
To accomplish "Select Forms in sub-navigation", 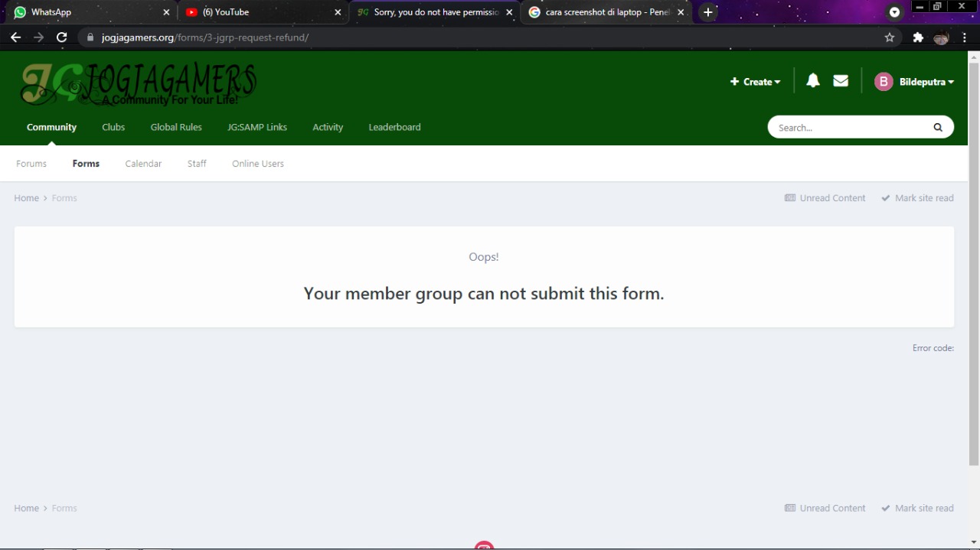I will [86, 164].
